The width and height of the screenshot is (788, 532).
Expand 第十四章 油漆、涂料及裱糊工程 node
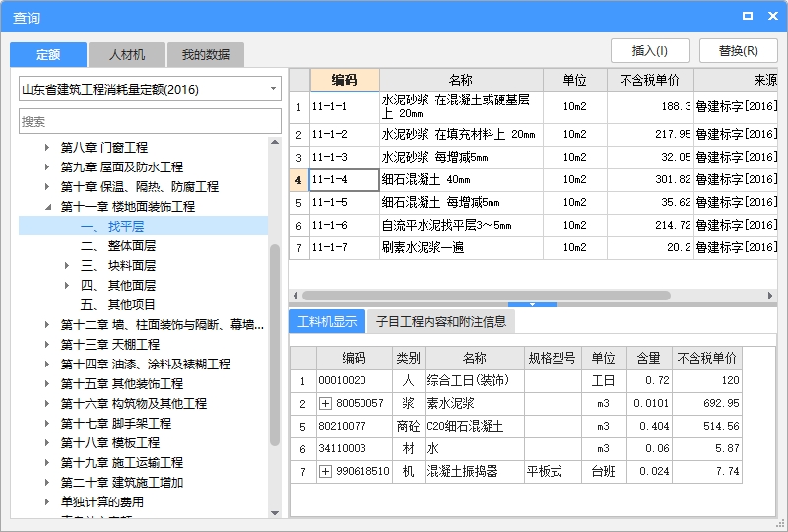[x=47, y=365]
